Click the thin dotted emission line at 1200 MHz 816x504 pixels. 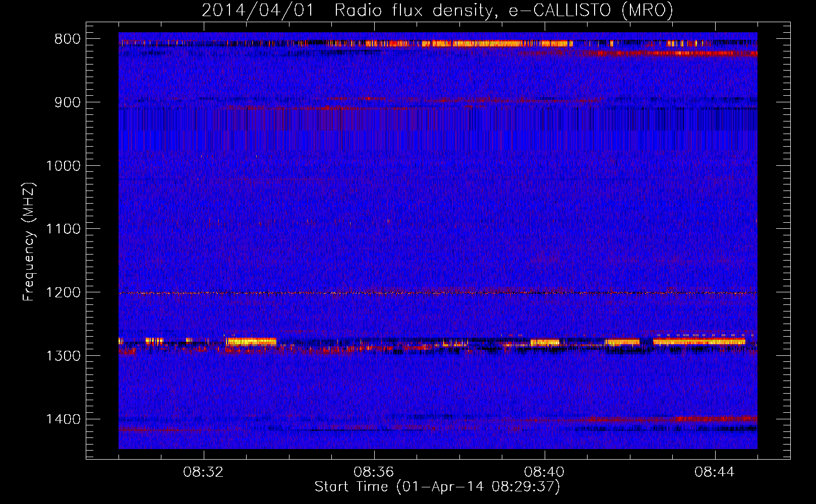(438, 293)
